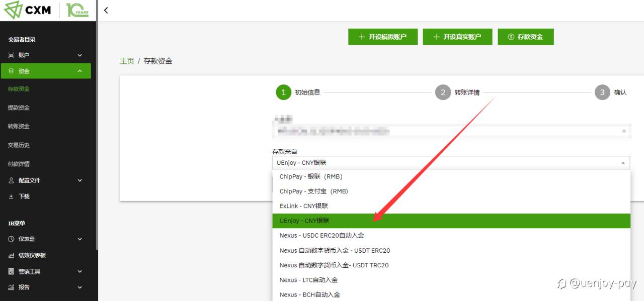Click the 账户 account icon
Viewport: 644px width, 301px height.
coord(11,55)
